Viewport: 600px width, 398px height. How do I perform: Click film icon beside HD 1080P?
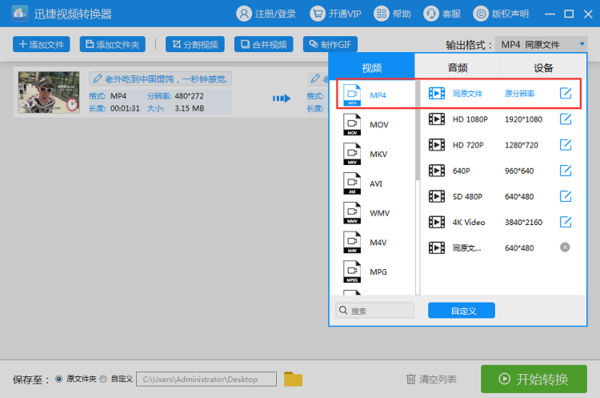click(437, 119)
